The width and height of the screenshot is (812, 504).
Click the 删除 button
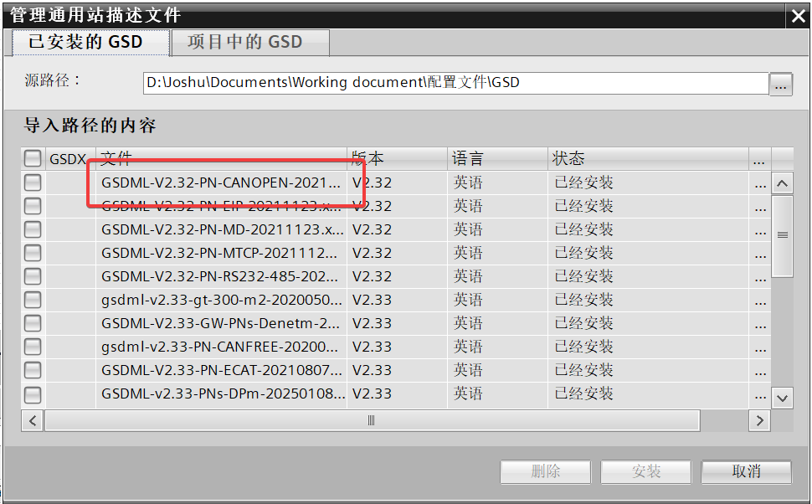(x=545, y=471)
